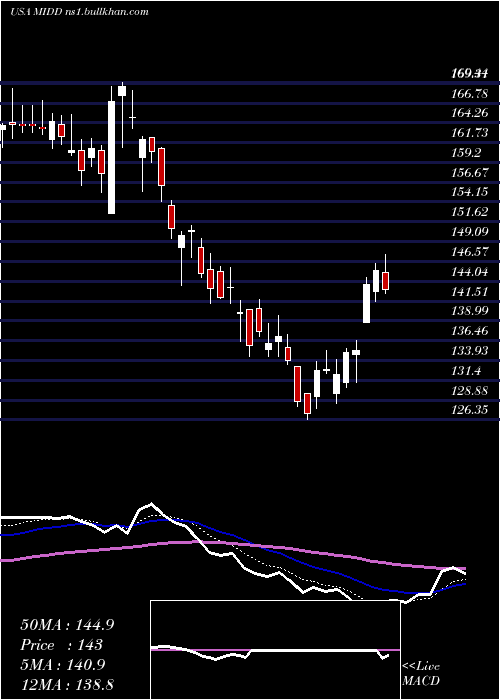Click the 50MA : 144.9 readout

coord(67,625)
